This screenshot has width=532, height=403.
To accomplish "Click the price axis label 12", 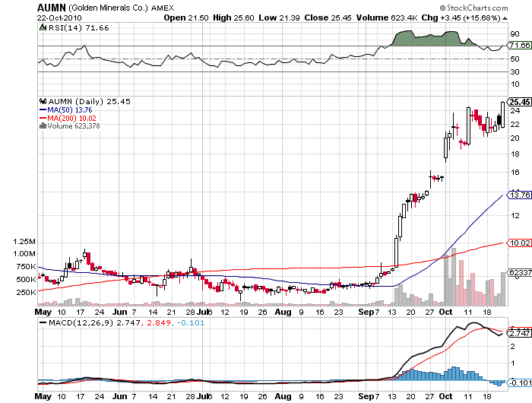I will pyautogui.click(x=515, y=215).
